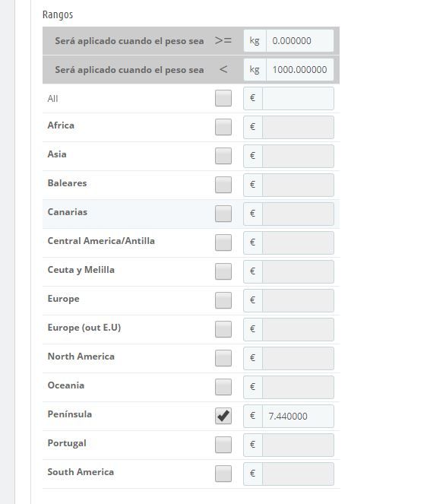This screenshot has width=446, height=504.
Task: Select the Ceuta y Melilla checkbox
Action: click(x=223, y=271)
